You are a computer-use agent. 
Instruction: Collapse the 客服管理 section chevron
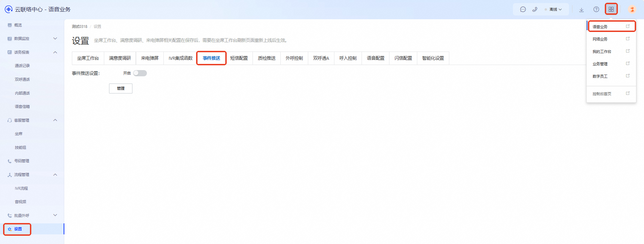(x=55, y=120)
